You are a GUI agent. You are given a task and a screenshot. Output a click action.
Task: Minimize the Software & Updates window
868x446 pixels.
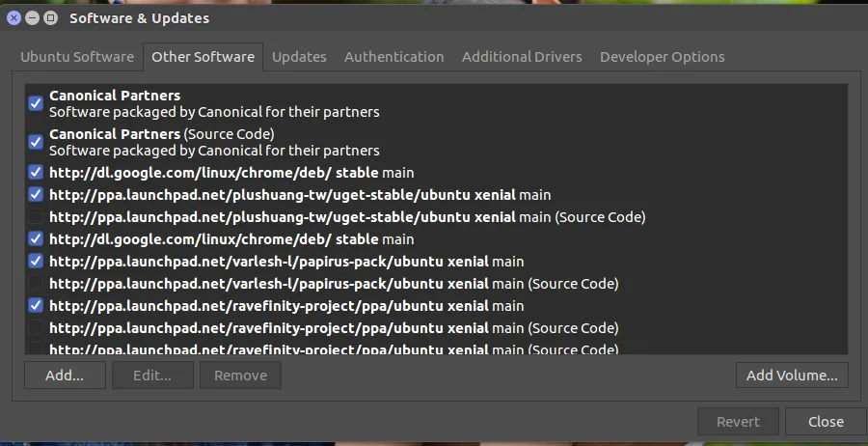[x=32, y=17]
